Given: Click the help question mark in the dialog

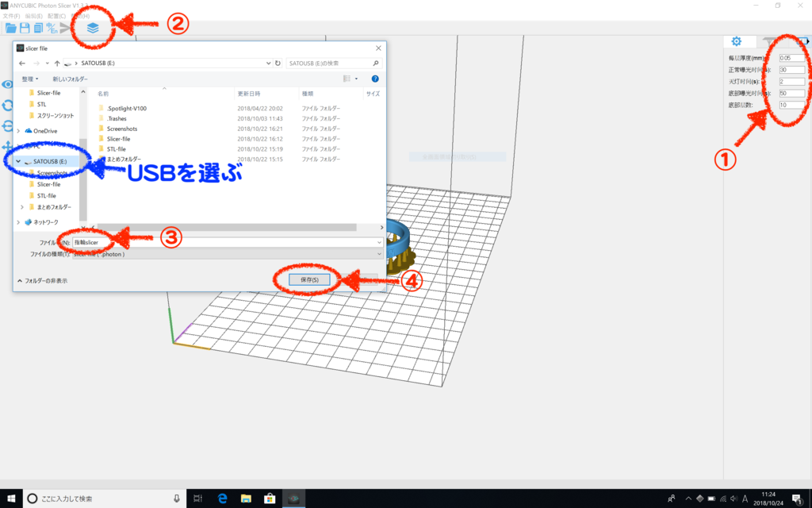Looking at the screenshot, I should pos(374,79).
